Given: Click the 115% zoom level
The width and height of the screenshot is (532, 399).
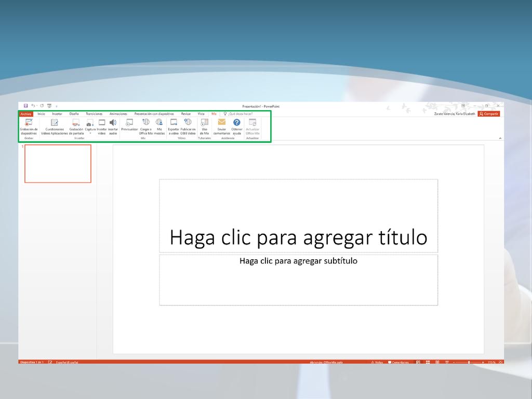Looking at the screenshot, I should [x=491, y=362].
